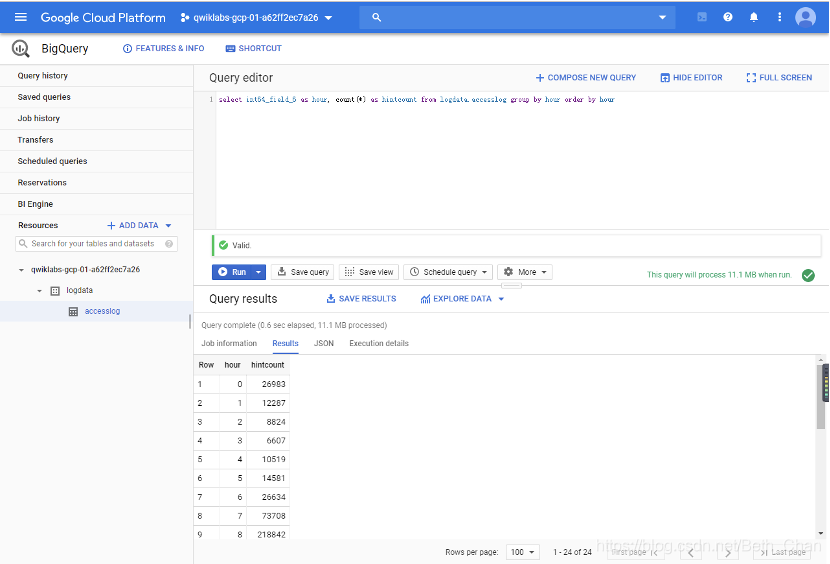Viewport: 830px width, 564px height.
Task: Click the accesslog table icon
Action: tap(74, 311)
